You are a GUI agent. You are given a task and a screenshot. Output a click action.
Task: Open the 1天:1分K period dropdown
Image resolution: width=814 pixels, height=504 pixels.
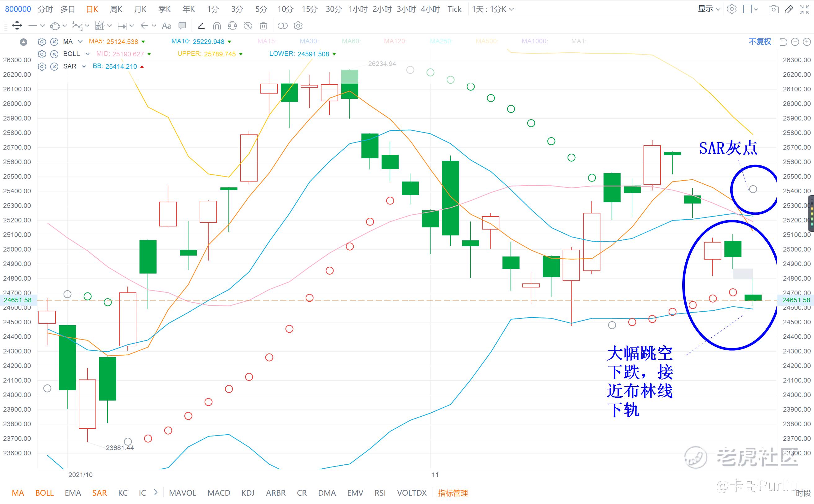(492, 9)
